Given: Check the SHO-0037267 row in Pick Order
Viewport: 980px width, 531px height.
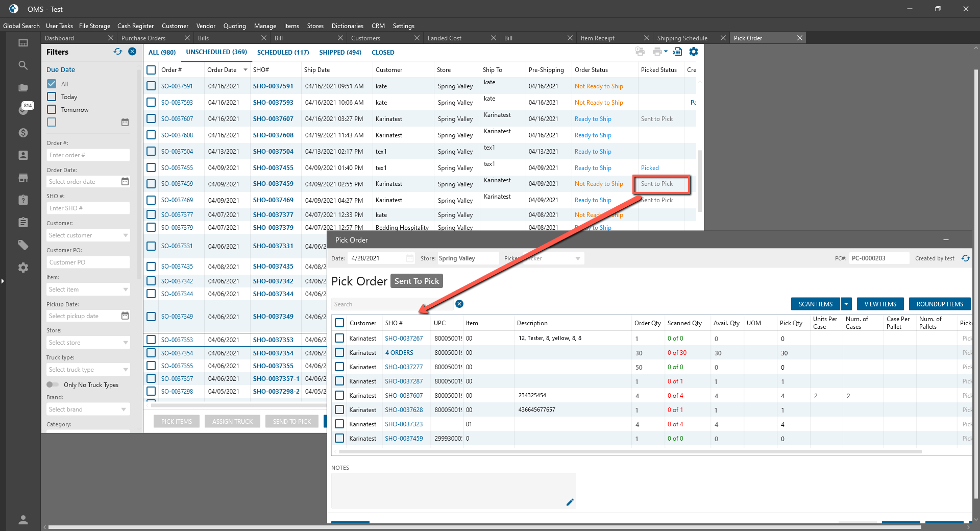Looking at the screenshot, I should tap(339, 338).
